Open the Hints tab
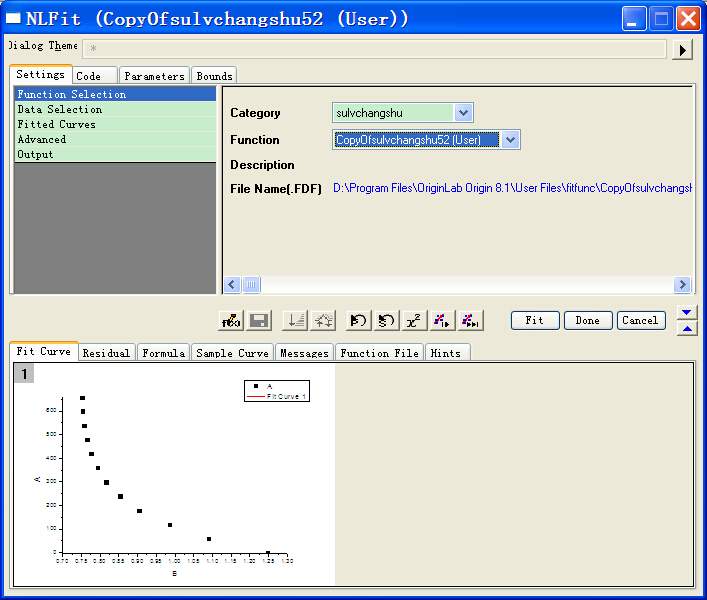Screen dimensions: 707x600 446,353
